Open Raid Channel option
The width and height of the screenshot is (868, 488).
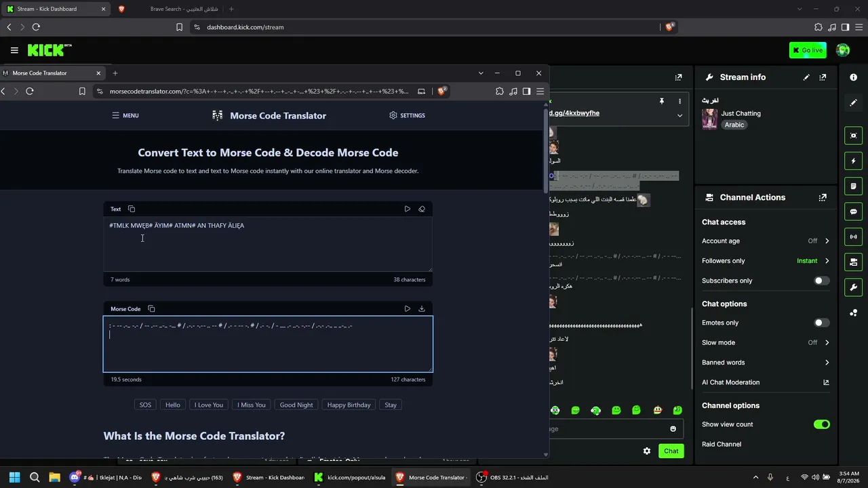[722, 444]
